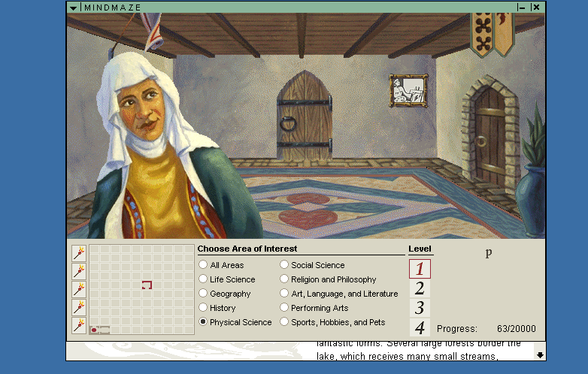Select the Life Science radio button
Viewport: 588px width, 374px height.
203,279
